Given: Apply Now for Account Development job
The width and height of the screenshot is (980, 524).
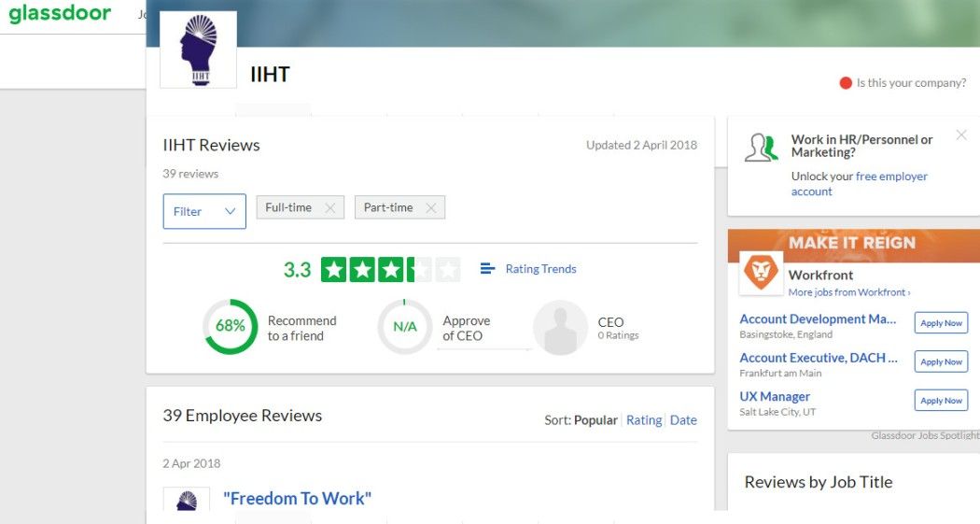Looking at the screenshot, I should click(941, 323).
